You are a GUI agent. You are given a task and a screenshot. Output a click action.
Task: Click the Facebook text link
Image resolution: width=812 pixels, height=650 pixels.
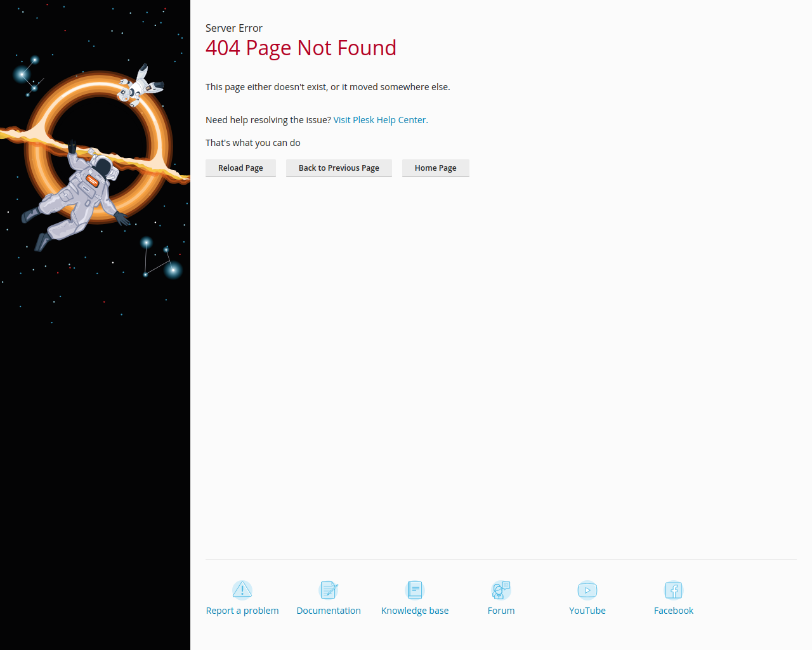[x=674, y=611]
